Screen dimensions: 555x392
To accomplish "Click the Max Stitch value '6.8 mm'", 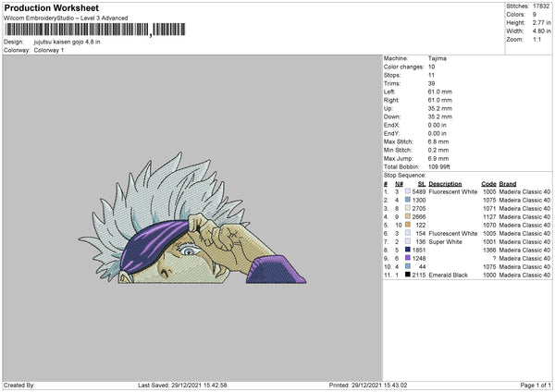I will 438,141.
